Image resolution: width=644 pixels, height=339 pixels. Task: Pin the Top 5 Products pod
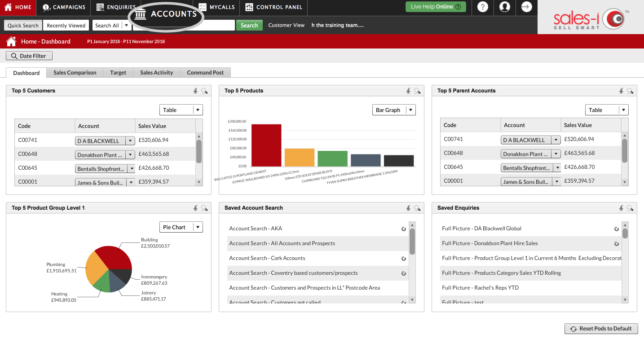coord(408,91)
